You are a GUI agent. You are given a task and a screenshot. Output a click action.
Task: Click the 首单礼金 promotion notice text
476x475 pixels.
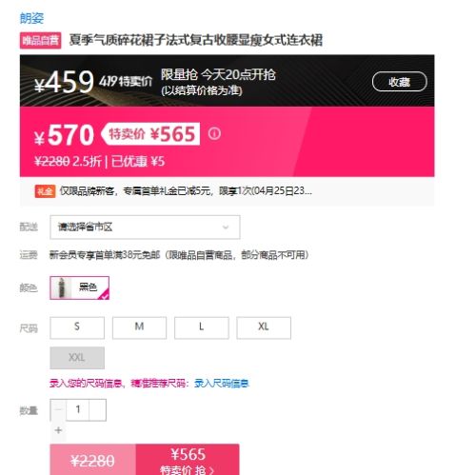[186, 191]
